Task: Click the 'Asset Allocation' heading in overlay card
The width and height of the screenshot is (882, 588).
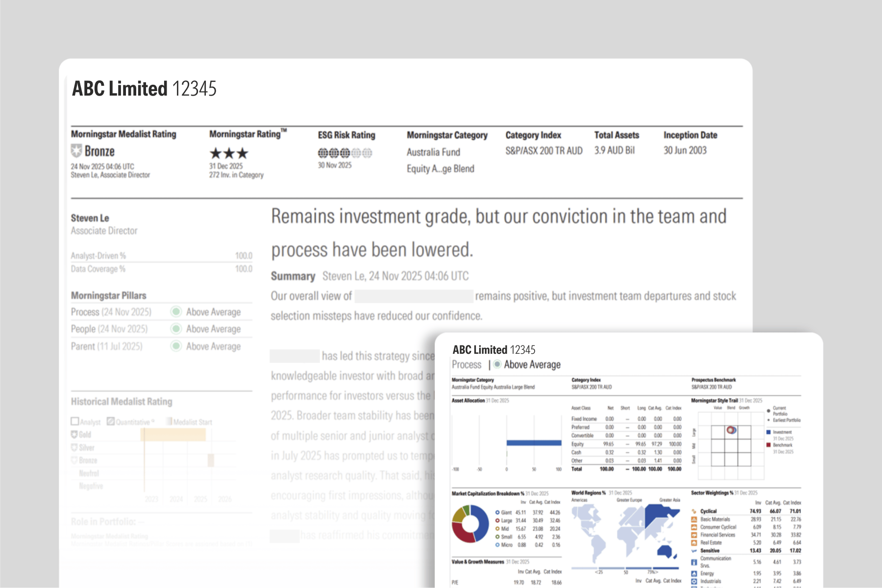Action: pos(468,400)
